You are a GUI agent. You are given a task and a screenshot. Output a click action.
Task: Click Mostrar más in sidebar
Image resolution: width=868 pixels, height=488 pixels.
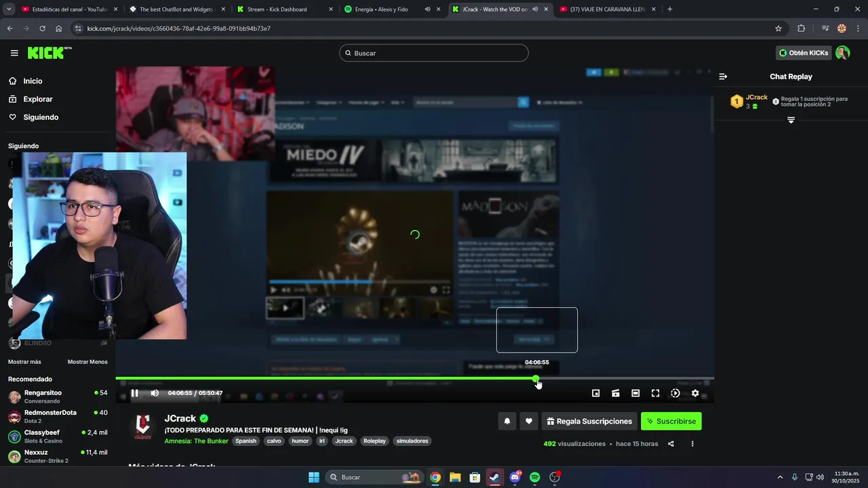[x=24, y=362]
